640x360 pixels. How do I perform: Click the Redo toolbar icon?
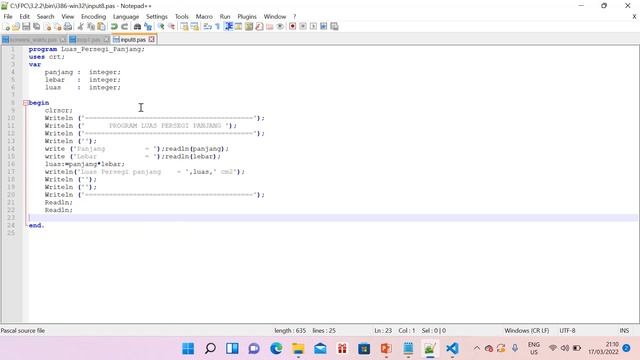tap(124, 27)
